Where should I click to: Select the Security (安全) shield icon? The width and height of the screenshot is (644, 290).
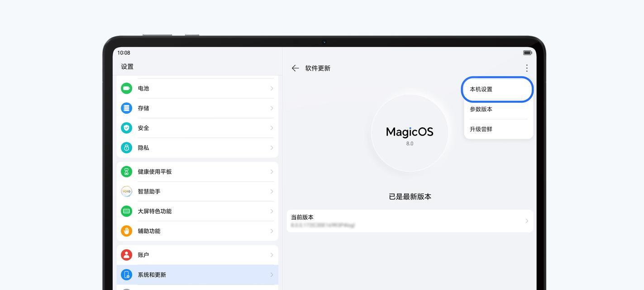click(x=126, y=128)
